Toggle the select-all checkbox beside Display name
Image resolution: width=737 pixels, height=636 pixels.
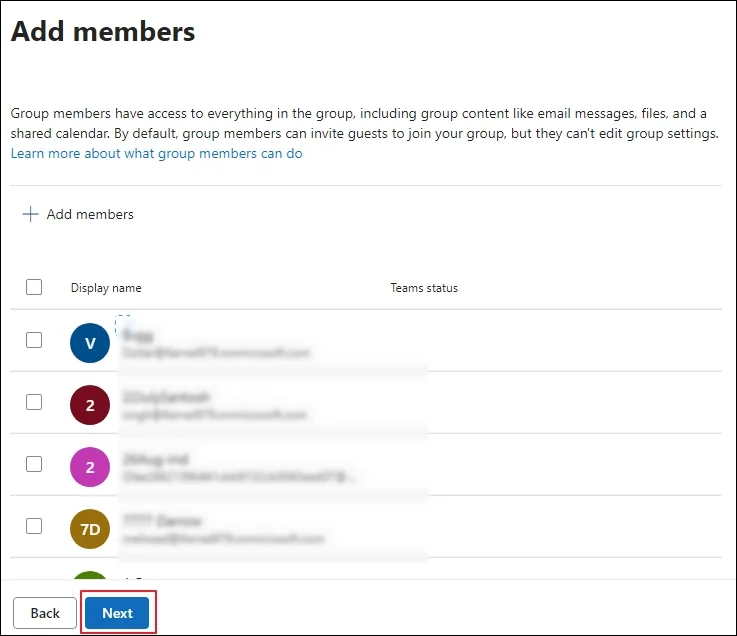pyautogui.click(x=34, y=287)
